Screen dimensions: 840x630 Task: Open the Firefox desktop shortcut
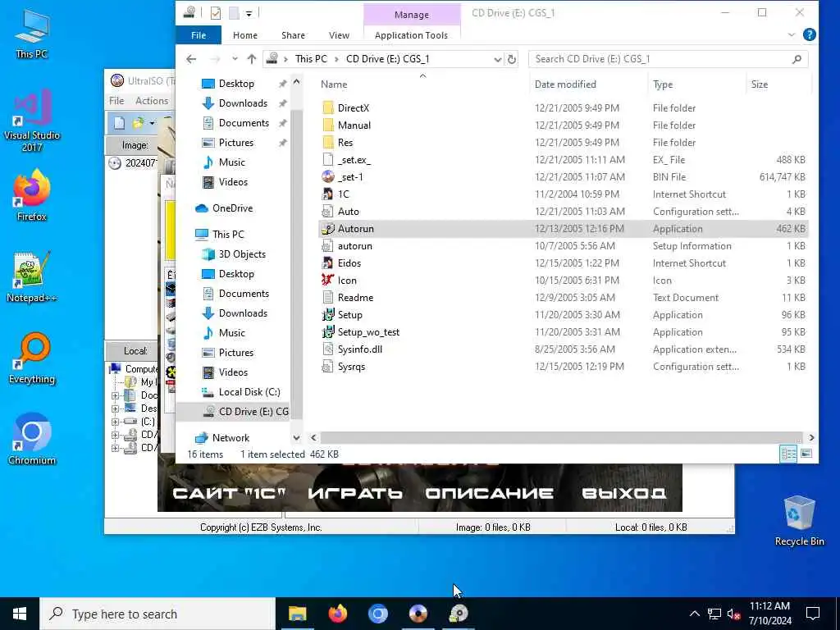32,195
